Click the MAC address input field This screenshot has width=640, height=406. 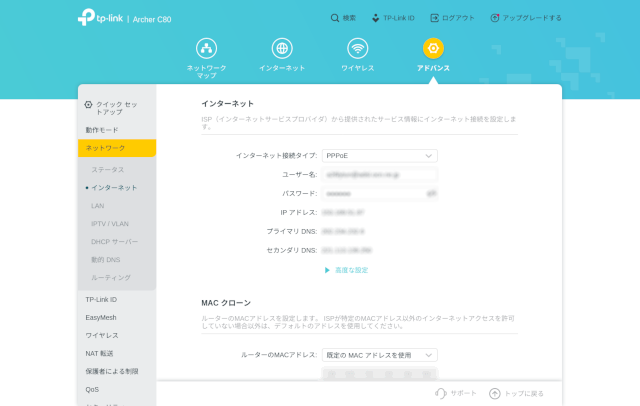tap(380, 373)
